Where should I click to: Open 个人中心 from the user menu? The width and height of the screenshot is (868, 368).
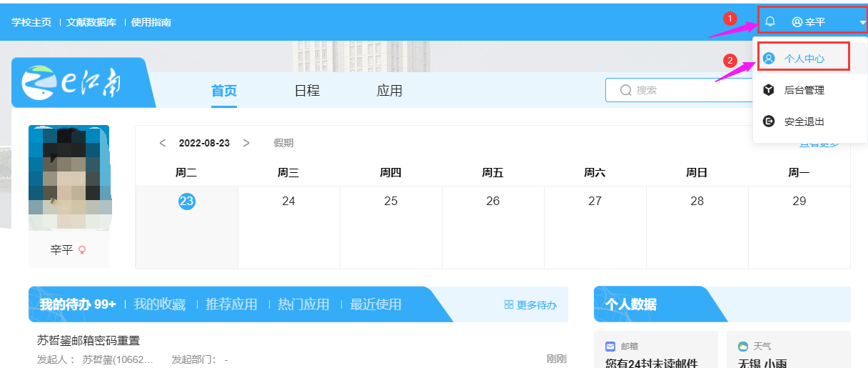[804, 59]
